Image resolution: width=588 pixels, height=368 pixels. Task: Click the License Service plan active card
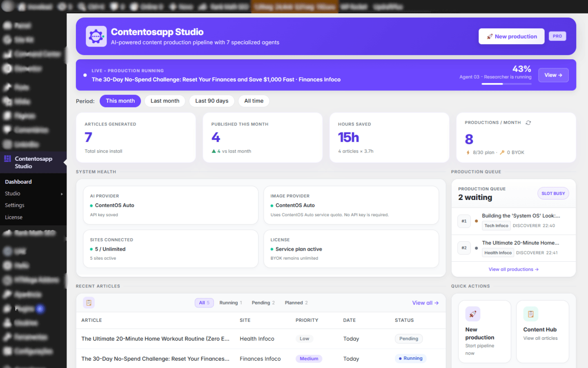click(351, 249)
